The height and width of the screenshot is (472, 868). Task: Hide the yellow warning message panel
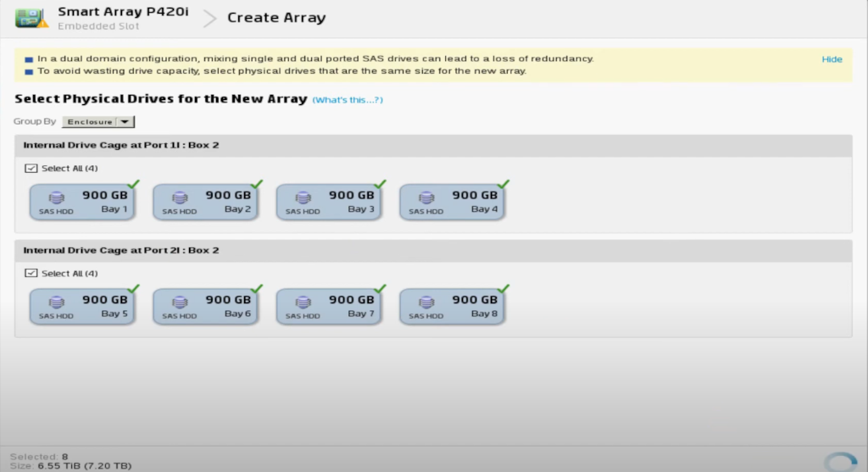tap(832, 59)
